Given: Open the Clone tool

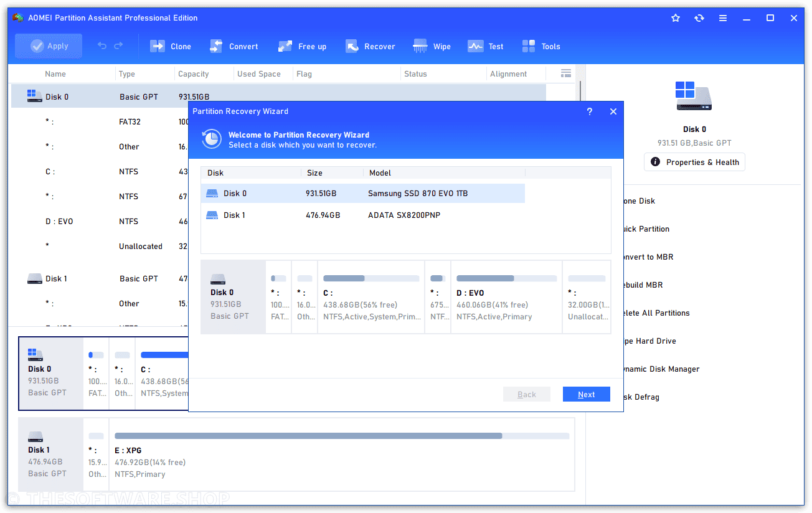Looking at the screenshot, I should coord(170,46).
